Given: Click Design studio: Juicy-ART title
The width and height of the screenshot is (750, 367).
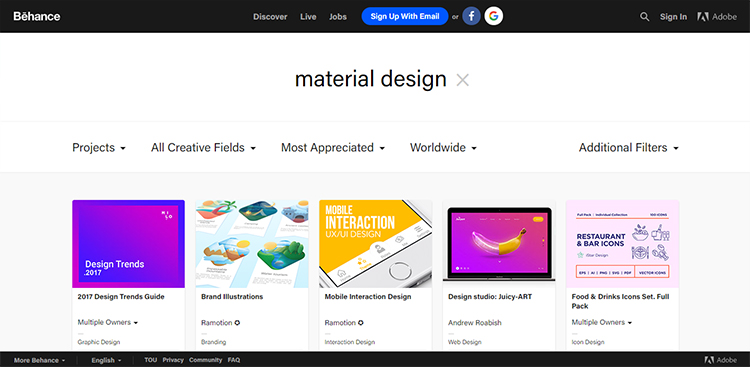Looking at the screenshot, I should [x=490, y=297].
